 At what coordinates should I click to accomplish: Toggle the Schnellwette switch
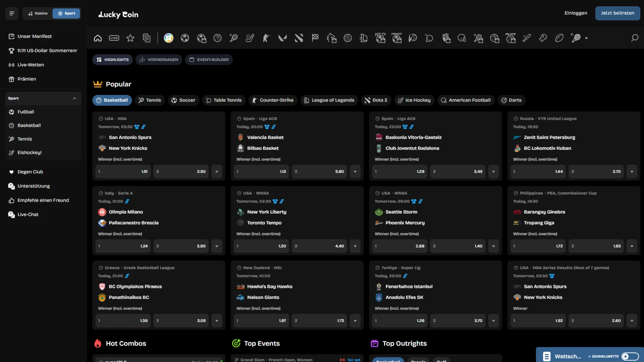click(x=630, y=356)
